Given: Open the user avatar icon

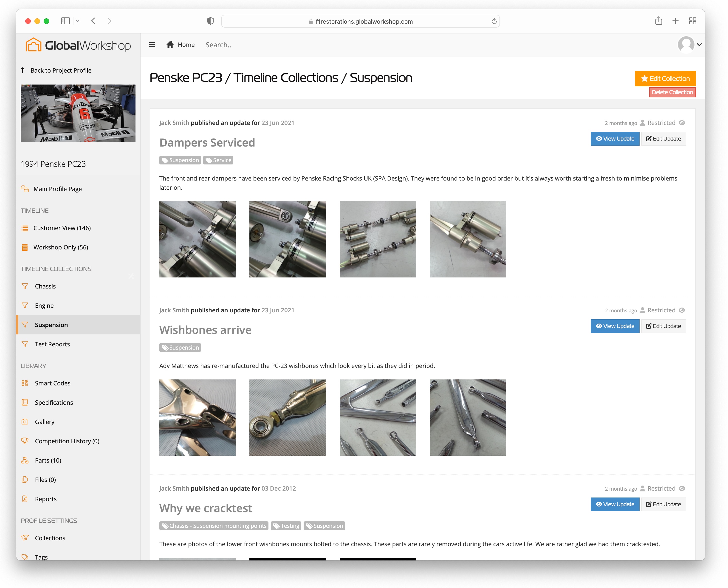Looking at the screenshot, I should click(686, 45).
